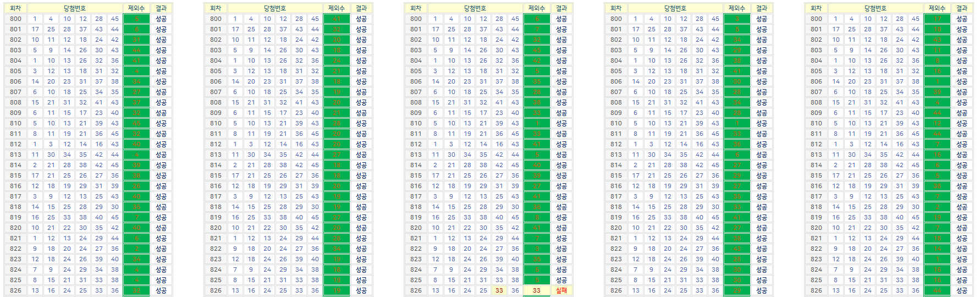Image resolution: width=980 pixels, height=297 pixels.
Task: Select round 826 cell in the fifth table
Action: coord(816,290)
